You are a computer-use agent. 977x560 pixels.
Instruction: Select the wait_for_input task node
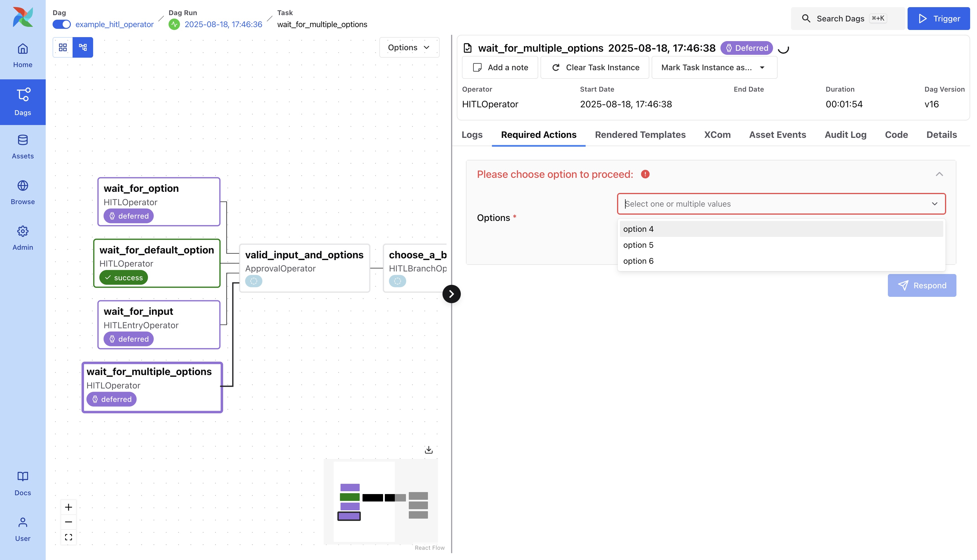[x=159, y=325]
